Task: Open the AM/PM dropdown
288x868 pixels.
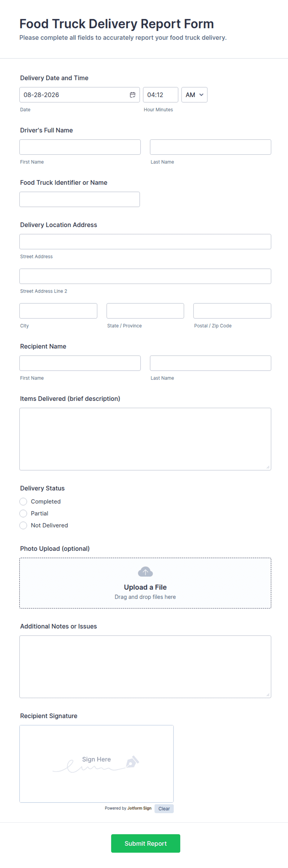Action: click(194, 95)
